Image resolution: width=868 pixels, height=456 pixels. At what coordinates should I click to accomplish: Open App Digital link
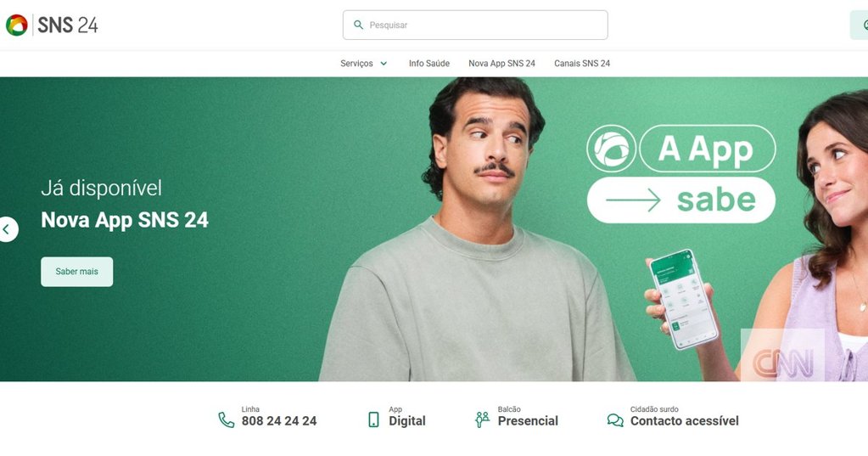tap(397, 417)
